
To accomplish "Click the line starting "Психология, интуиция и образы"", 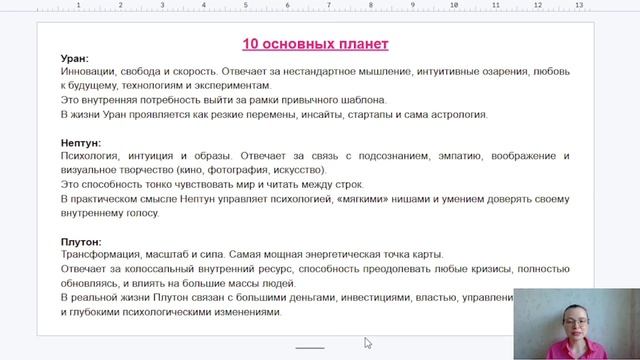I will pyautogui.click(x=315, y=156).
